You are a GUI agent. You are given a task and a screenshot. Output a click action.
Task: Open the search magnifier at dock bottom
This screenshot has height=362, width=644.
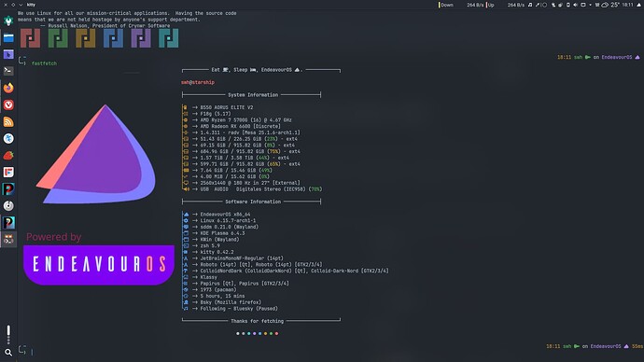[8, 352]
